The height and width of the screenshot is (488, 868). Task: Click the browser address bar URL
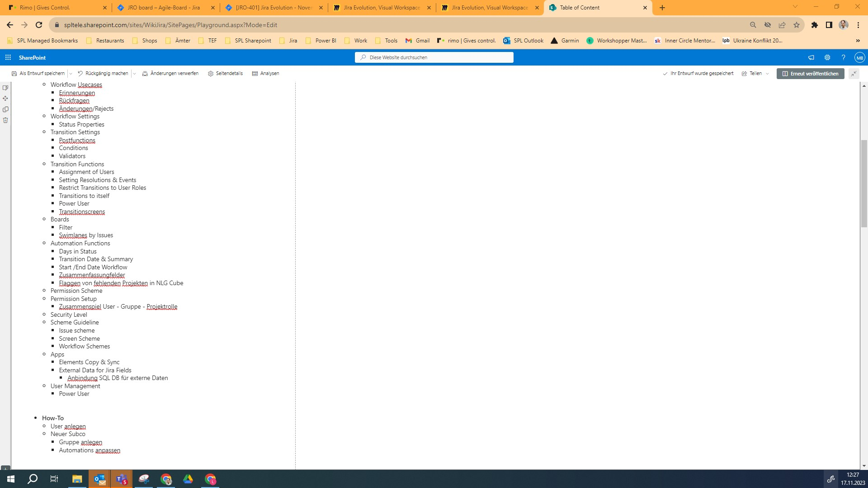tap(171, 25)
